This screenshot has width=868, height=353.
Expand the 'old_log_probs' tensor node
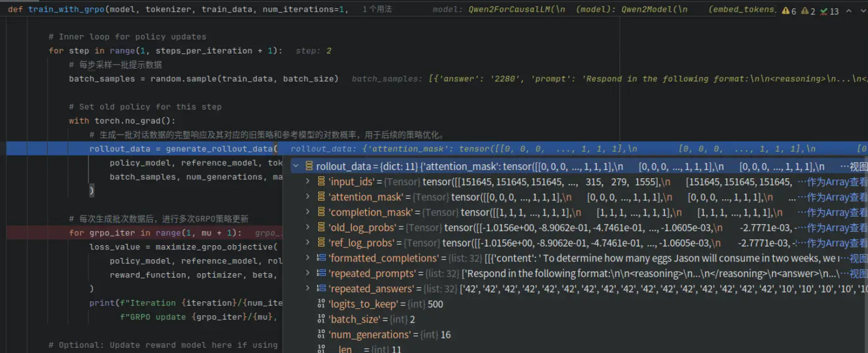[x=308, y=227]
